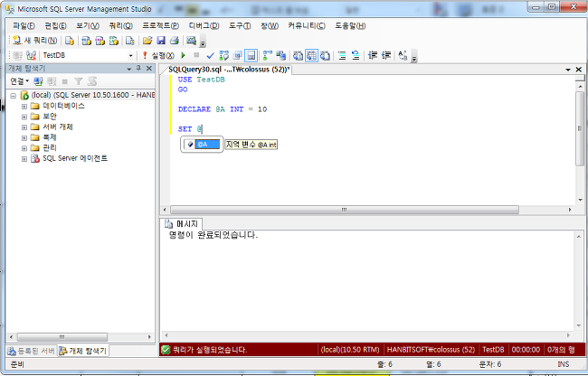Click the Analysis Services XMLA Query icon

pyautogui.click(x=114, y=41)
